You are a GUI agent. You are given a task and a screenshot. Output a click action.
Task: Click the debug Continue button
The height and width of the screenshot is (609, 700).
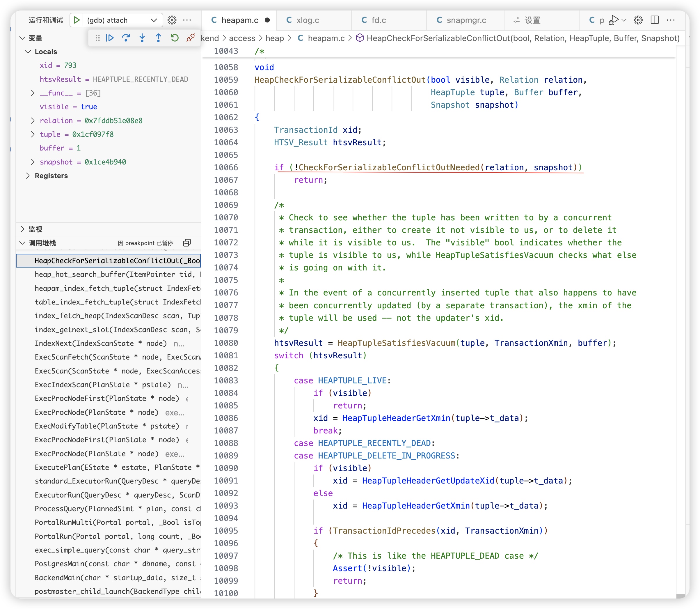pyautogui.click(x=110, y=38)
